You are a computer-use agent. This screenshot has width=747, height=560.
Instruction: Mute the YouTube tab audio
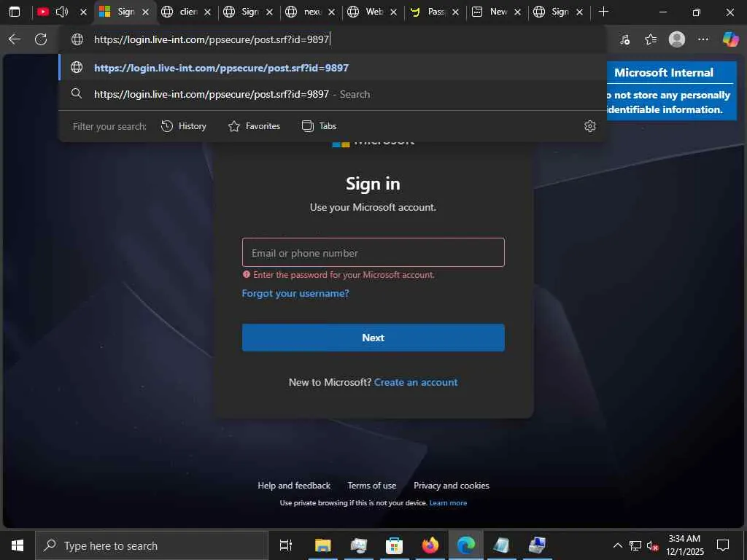62,12
